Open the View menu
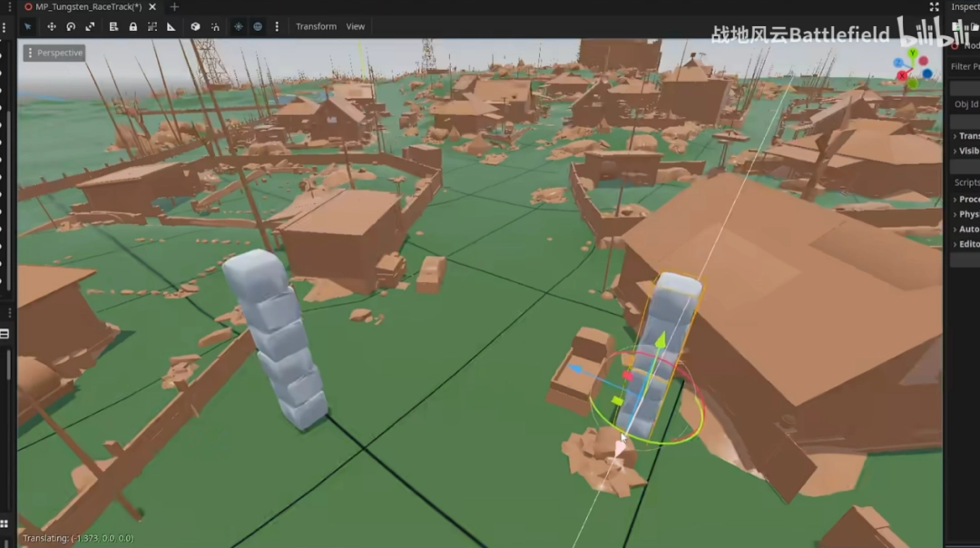This screenshot has height=548, width=980. point(356,26)
